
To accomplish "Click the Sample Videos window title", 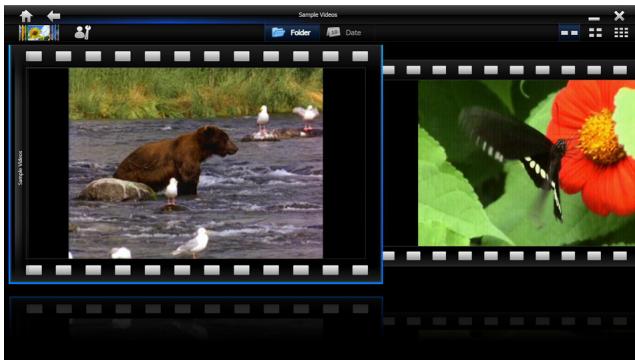I will (318, 15).
